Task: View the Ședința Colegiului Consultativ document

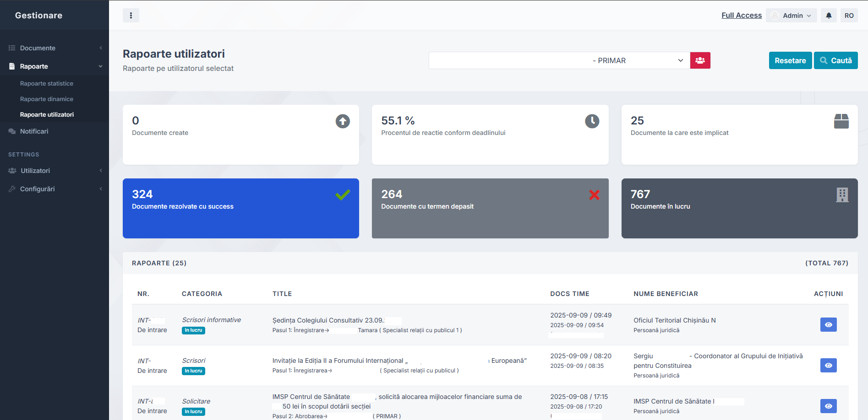Action: pos(828,325)
